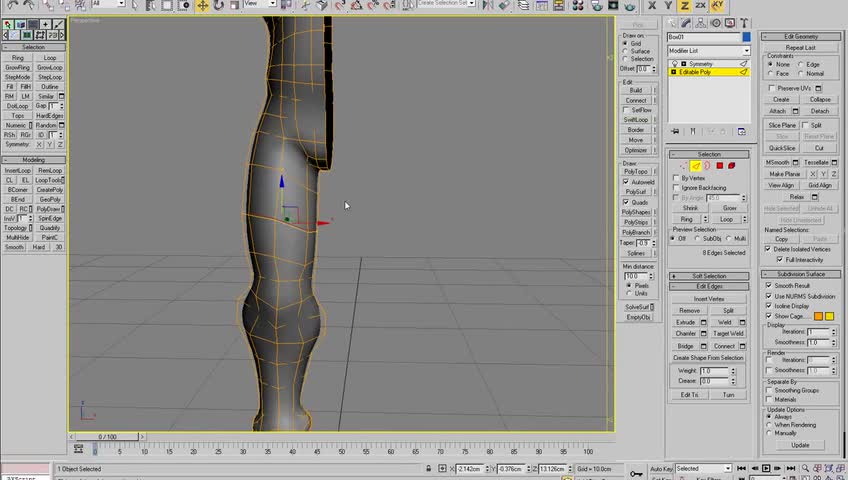This screenshot has height=480, width=848.
Task: Select Editable Poly in modifier stack
Action: tap(696, 72)
